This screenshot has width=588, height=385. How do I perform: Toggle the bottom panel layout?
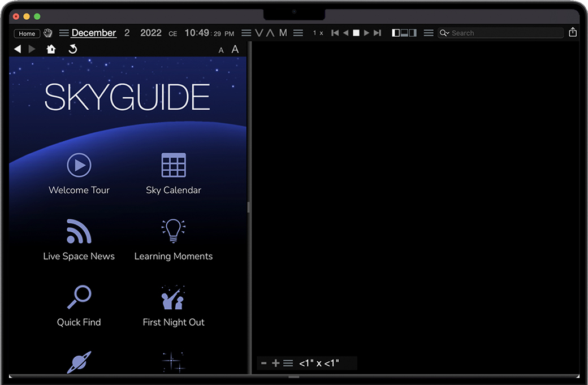click(404, 33)
